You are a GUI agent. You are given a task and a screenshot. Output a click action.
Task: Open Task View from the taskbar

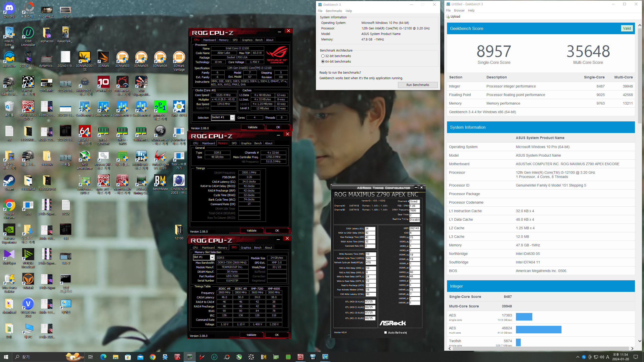(91, 357)
